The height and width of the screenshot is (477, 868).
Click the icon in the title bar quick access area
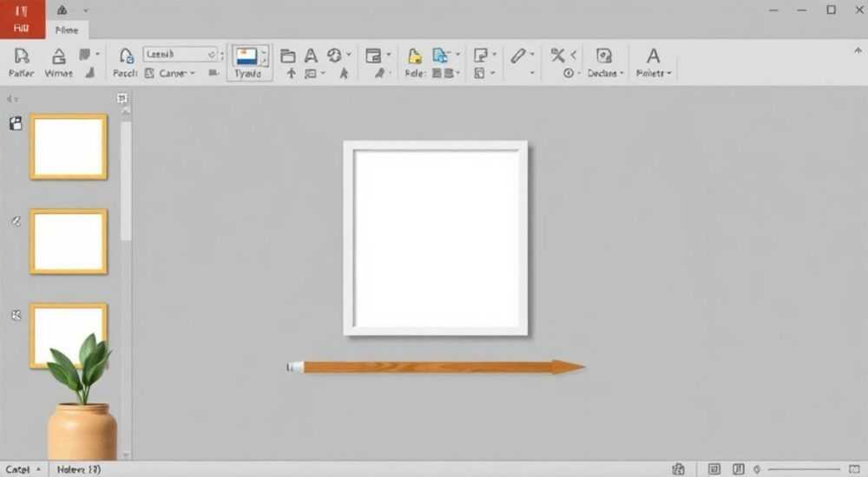click(x=62, y=10)
